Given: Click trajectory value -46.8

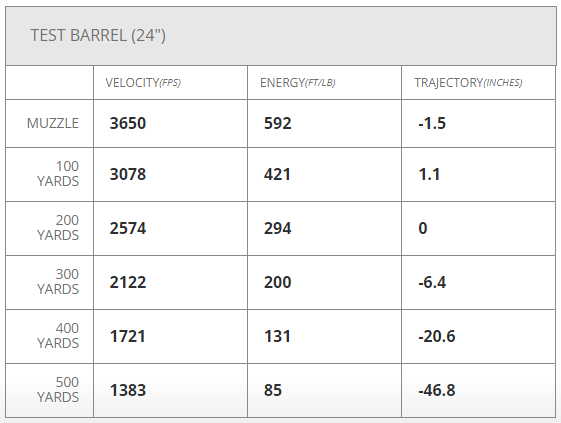Looking at the screenshot, I should (x=437, y=390).
